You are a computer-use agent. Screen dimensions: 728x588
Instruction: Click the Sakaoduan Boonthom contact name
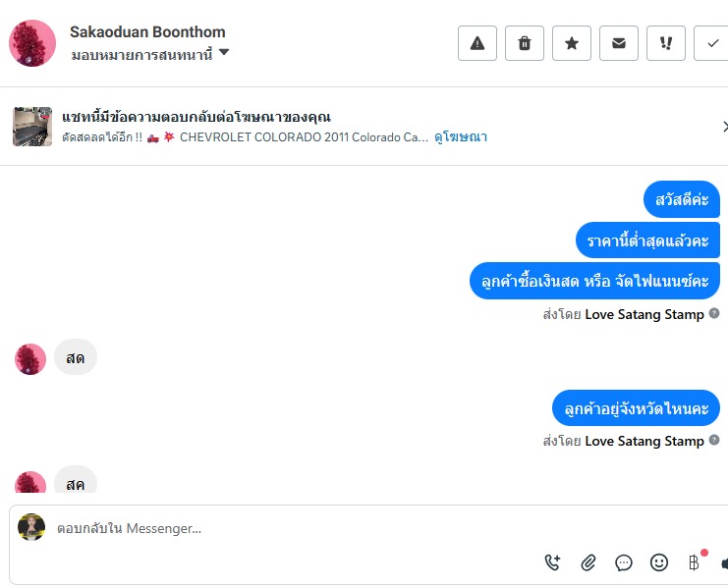click(147, 32)
